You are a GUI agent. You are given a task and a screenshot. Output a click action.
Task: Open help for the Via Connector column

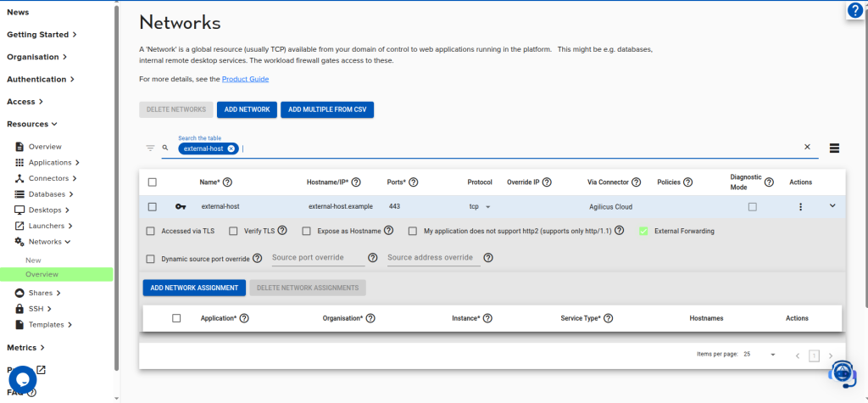pos(636,182)
